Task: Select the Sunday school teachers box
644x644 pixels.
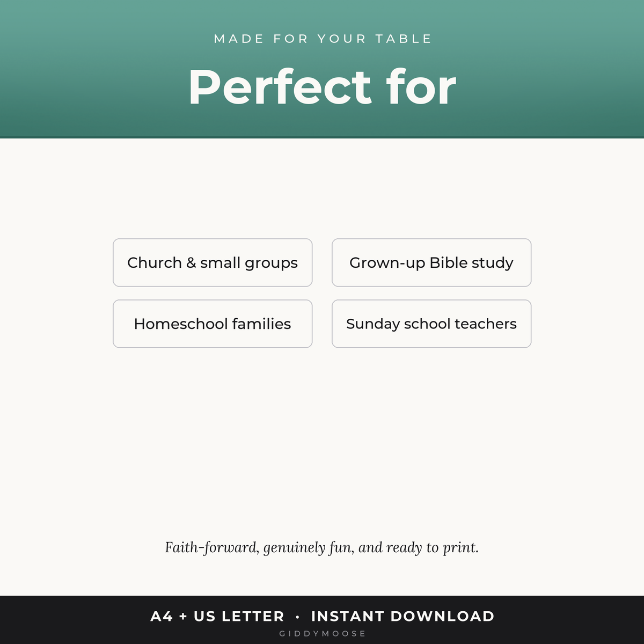Action: click(x=431, y=324)
